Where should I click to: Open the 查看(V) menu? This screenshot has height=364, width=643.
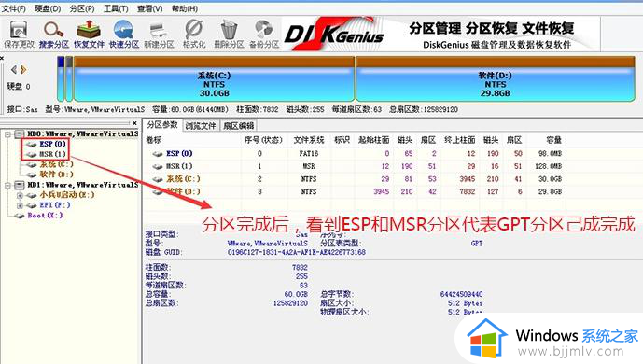point(150,8)
